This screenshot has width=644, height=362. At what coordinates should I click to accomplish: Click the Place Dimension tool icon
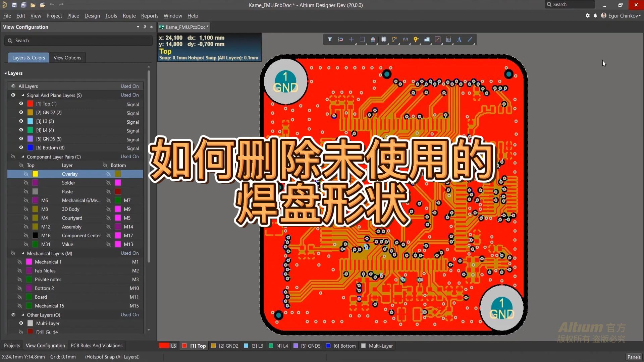[448, 40]
